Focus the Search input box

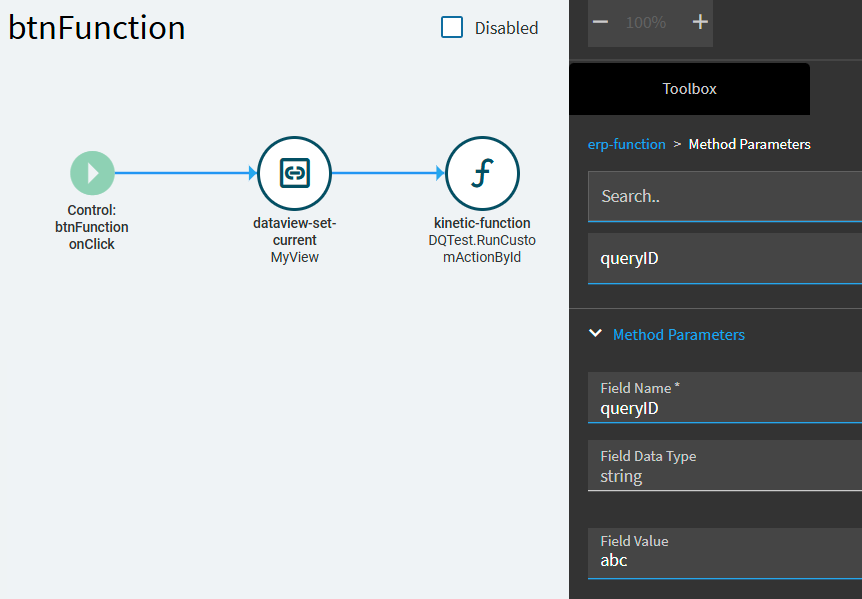tap(725, 196)
